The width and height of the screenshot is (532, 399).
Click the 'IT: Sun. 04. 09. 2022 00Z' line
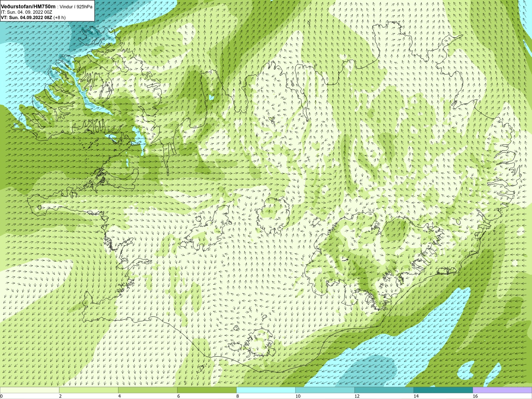coord(27,12)
